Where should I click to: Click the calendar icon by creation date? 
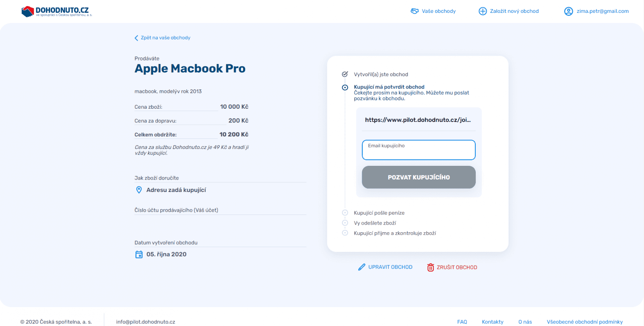coord(139,254)
